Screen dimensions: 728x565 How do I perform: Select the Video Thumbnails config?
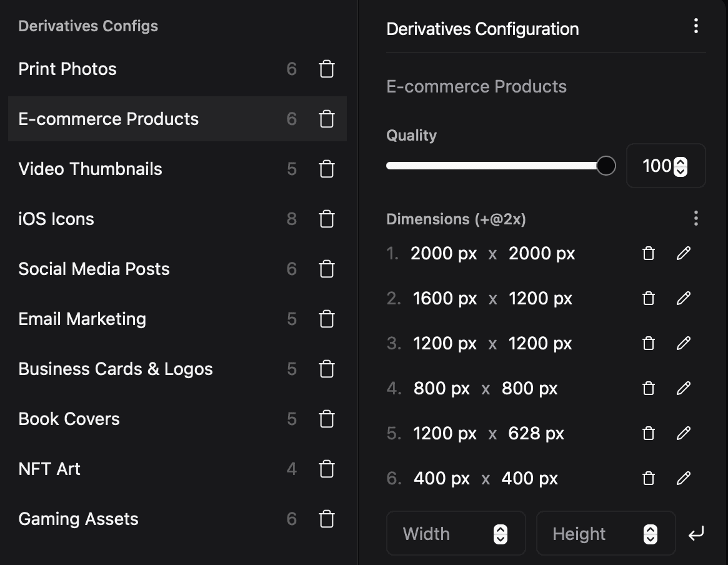coord(91,169)
